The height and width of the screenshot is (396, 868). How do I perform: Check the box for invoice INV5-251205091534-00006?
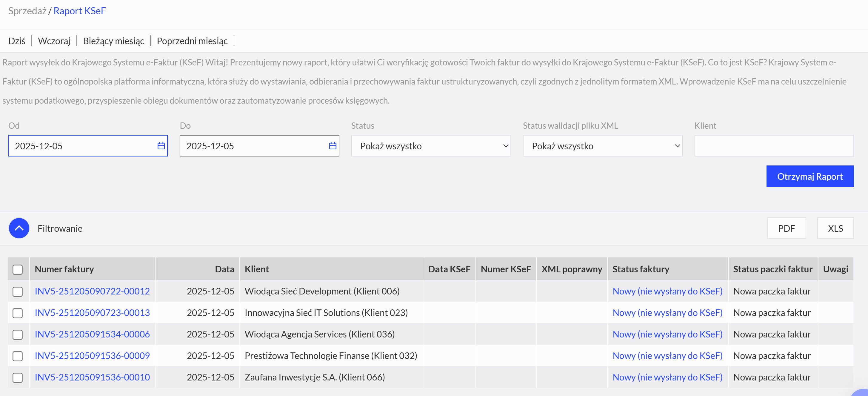pyautogui.click(x=18, y=335)
